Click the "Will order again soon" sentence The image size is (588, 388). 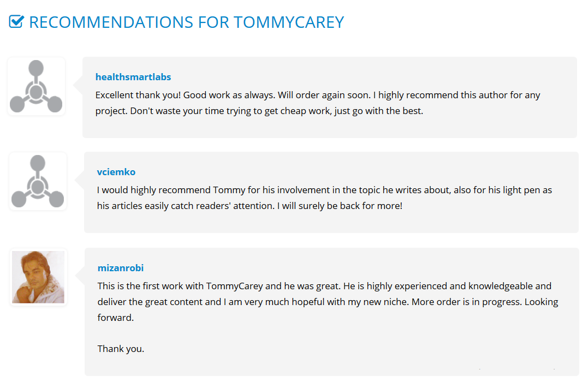coord(324,95)
